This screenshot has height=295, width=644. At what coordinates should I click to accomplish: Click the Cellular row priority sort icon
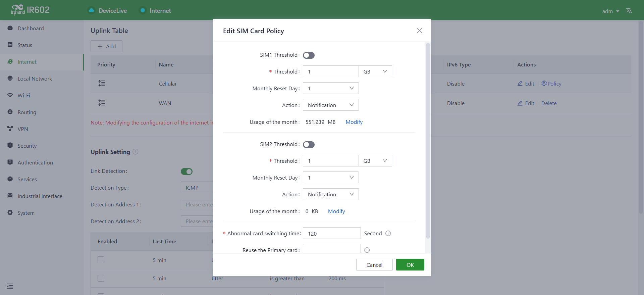tap(102, 83)
